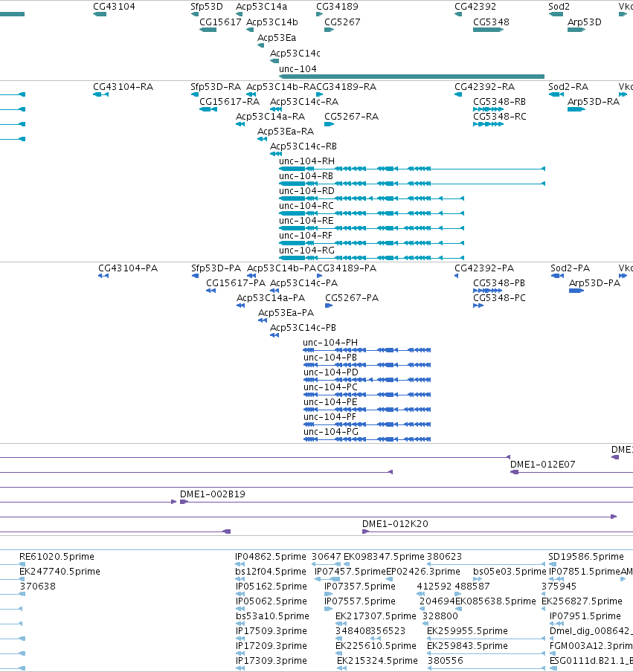Viewport: 633px width, 672px height.
Task: Open the bs05e03.5prime EST label
Action: coord(510,572)
